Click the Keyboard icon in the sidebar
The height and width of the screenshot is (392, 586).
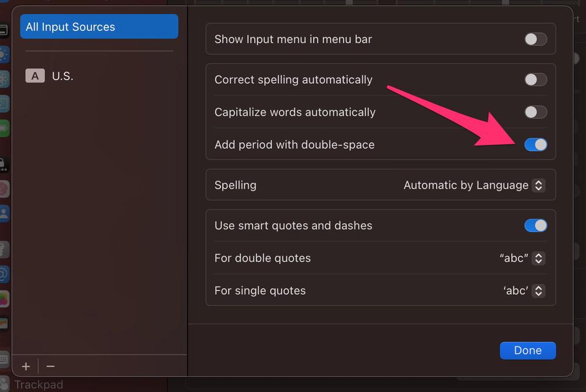click(x=4, y=359)
